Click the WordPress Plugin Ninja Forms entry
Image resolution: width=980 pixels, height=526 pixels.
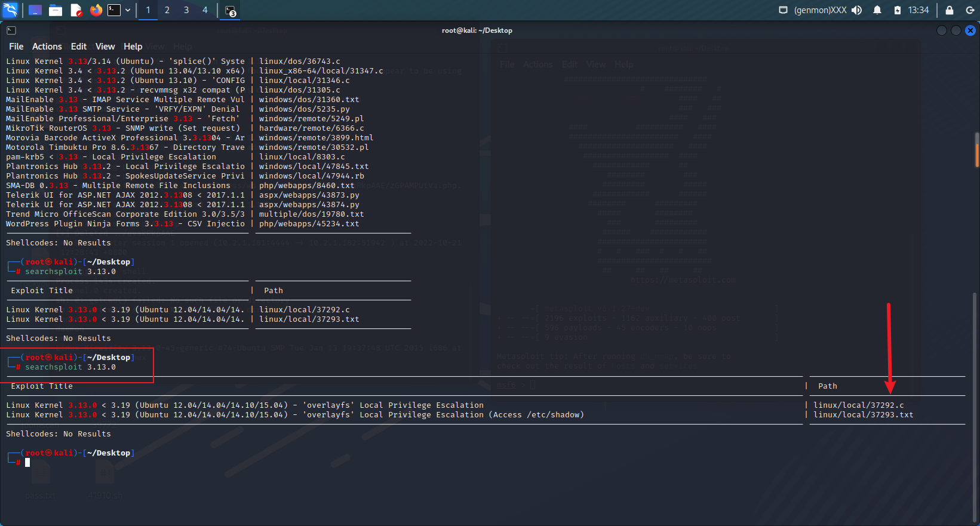[x=125, y=224]
